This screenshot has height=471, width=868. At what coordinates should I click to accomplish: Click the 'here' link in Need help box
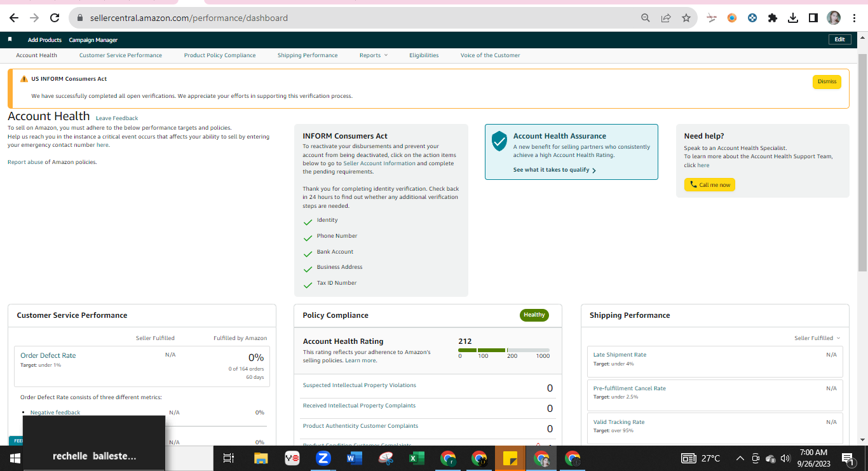703,165
